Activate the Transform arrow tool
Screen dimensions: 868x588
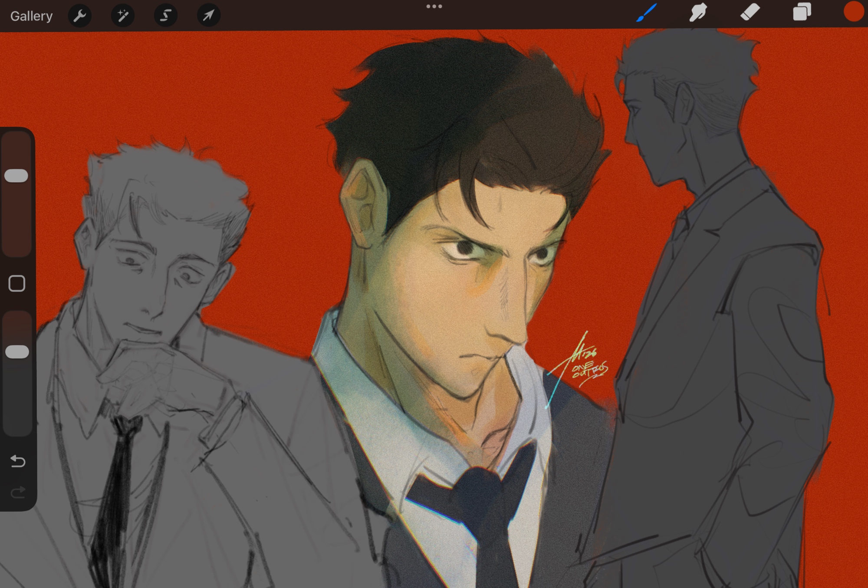pyautogui.click(x=209, y=16)
